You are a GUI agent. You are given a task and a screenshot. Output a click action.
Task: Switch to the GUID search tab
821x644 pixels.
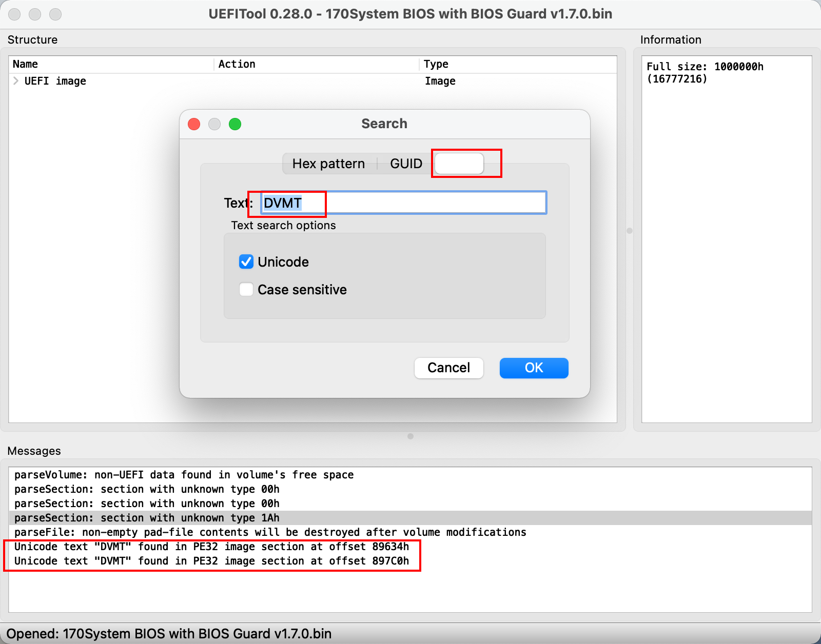coord(406,164)
